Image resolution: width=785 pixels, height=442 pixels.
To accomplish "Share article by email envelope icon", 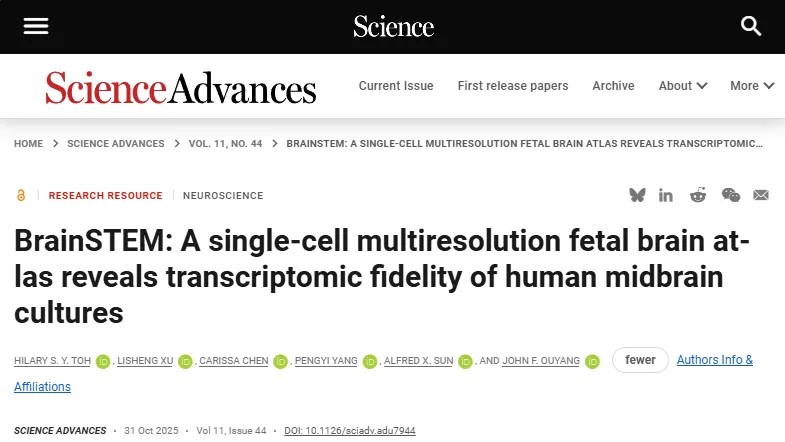I will 761,195.
